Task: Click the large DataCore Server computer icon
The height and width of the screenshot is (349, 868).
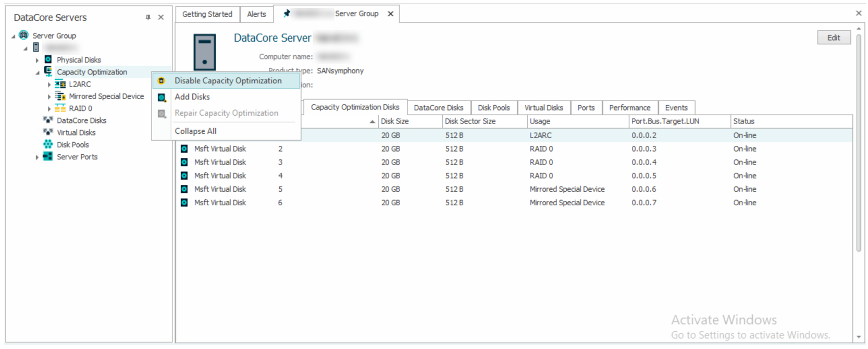Action: [205, 52]
